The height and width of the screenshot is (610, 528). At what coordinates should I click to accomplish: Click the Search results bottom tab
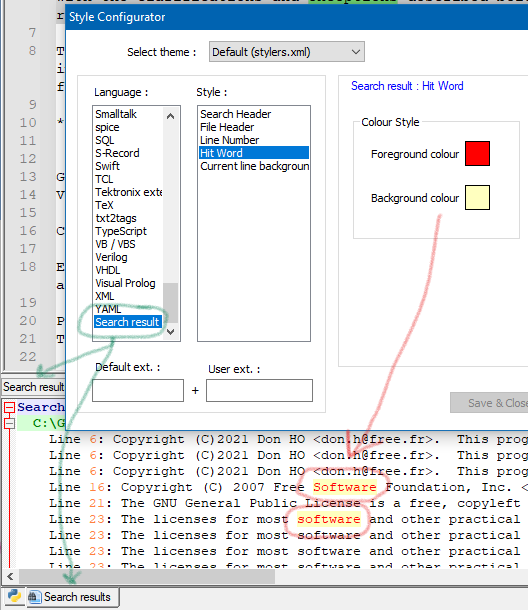tap(72, 597)
